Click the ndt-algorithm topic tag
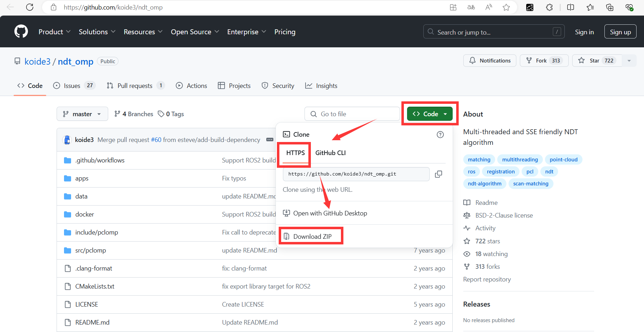 [485, 184]
